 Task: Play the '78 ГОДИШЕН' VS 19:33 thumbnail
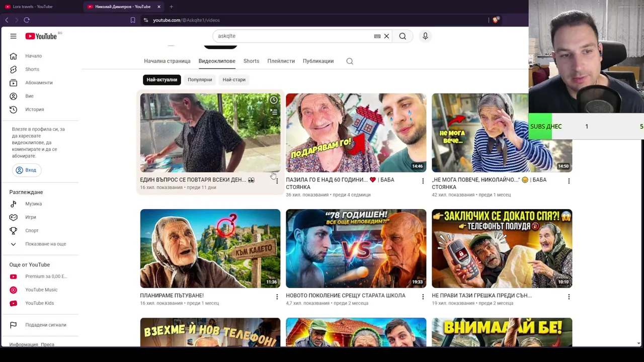click(356, 248)
